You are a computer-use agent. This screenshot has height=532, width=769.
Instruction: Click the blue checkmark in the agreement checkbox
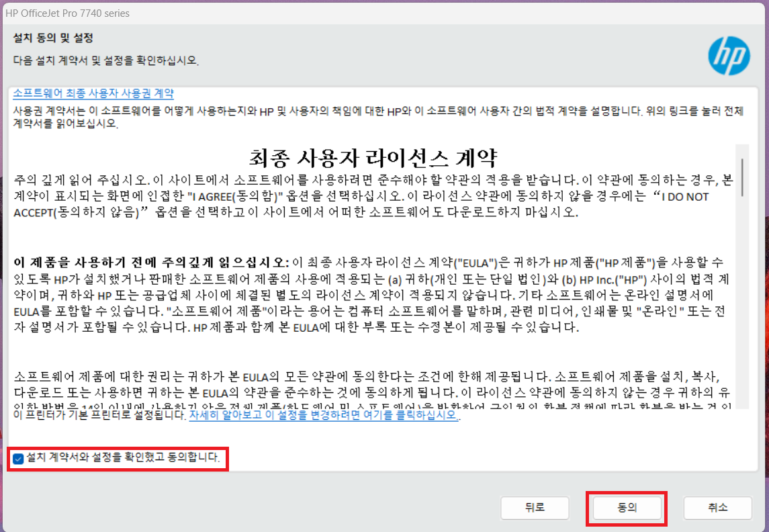coord(17,459)
